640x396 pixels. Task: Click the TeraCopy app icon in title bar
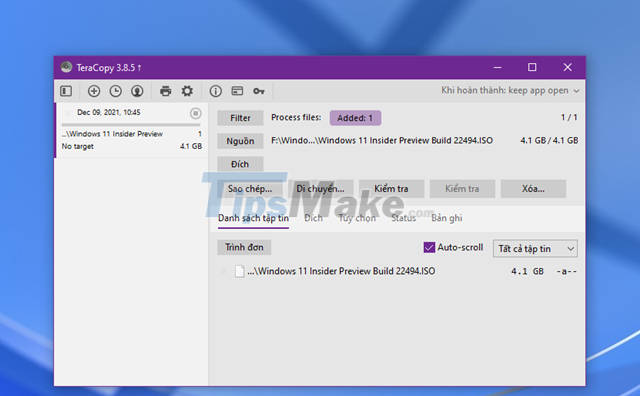[66, 67]
